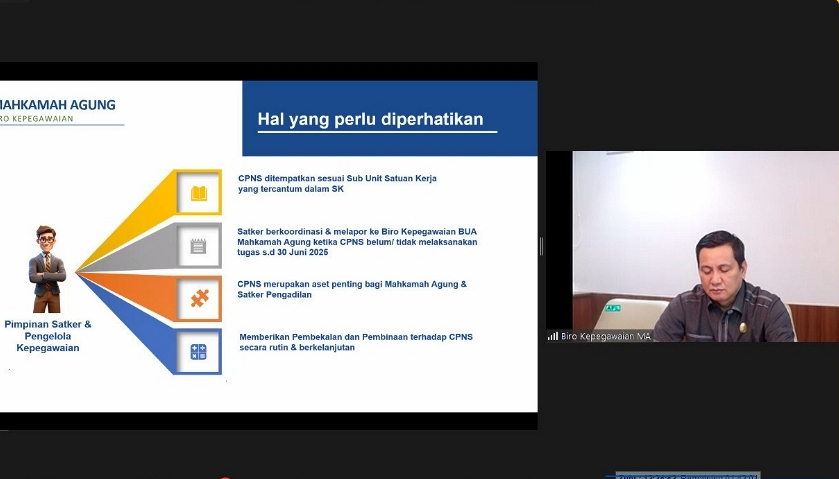Click the 'Biro Kepegawaian MA' name label

[x=606, y=336]
